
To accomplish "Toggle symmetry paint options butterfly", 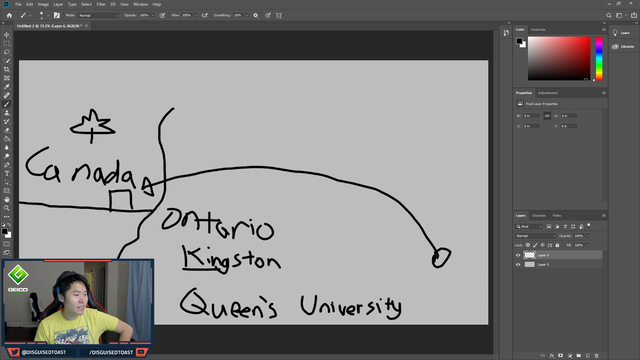I will pyautogui.click(x=279, y=16).
